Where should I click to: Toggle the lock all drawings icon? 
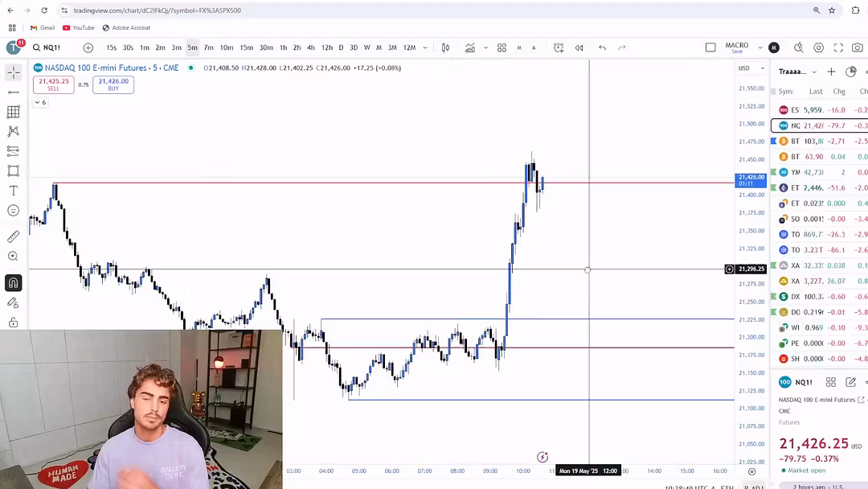coord(13,322)
